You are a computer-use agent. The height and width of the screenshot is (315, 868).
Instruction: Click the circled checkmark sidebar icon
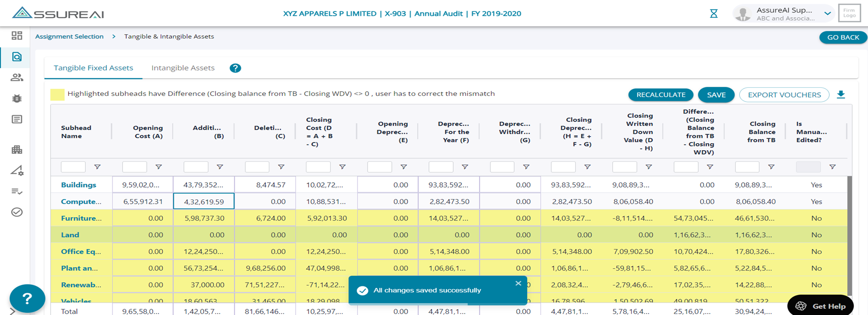[17, 212]
